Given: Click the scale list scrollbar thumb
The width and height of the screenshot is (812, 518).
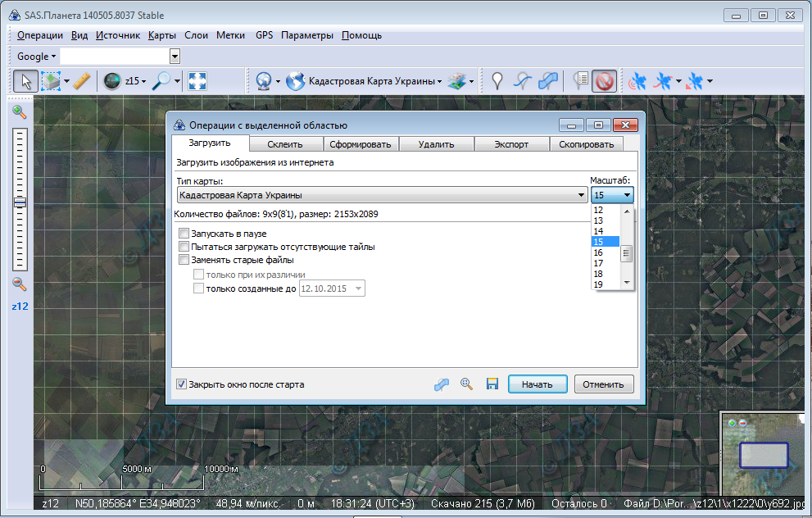Looking at the screenshot, I should [626, 253].
